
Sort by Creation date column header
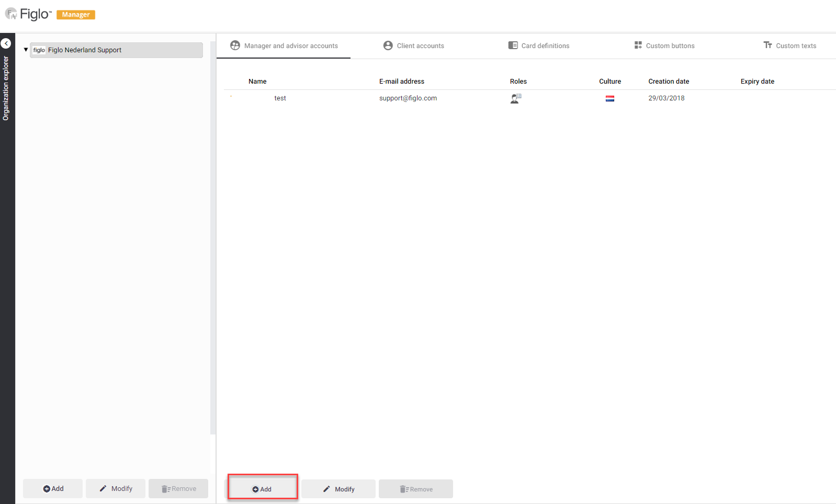pos(668,82)
